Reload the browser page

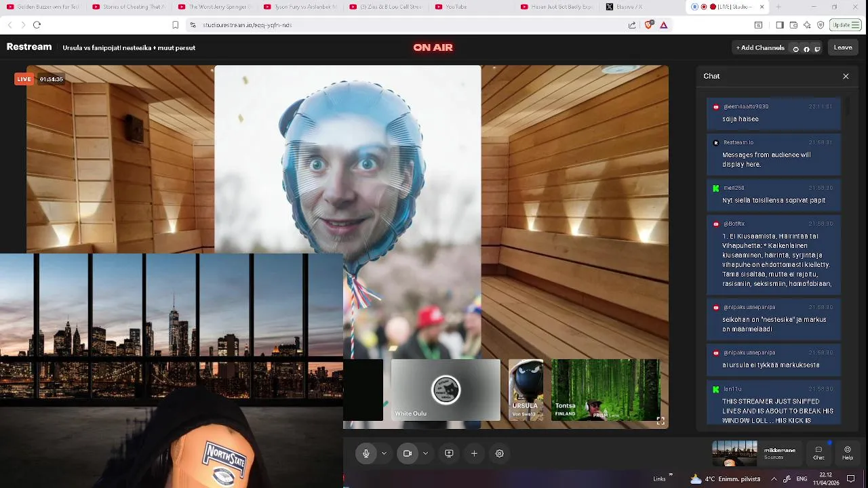point(37,25)
